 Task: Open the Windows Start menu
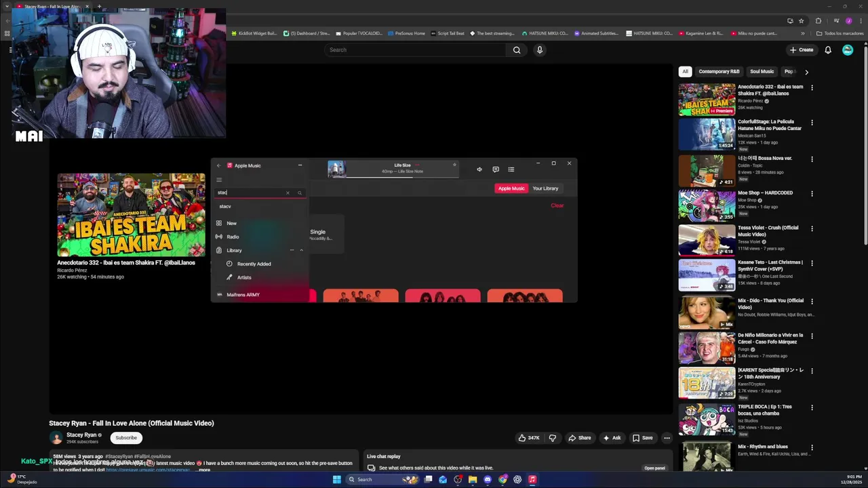(337, 479)
